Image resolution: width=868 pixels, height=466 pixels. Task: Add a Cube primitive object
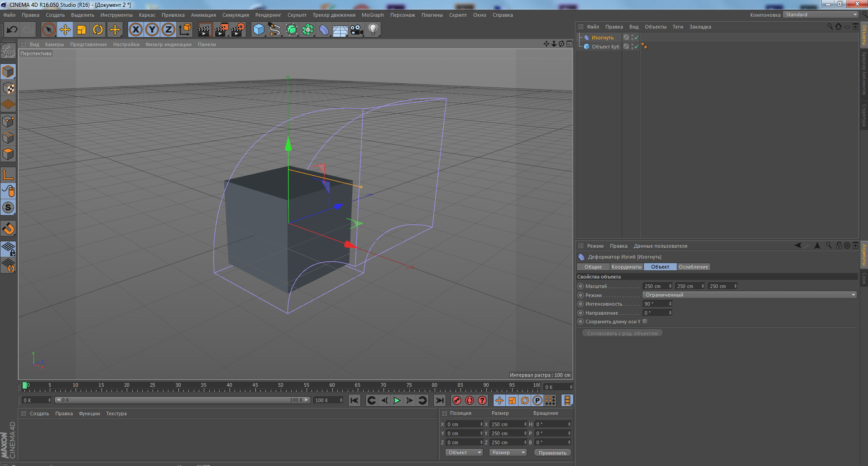[x=259, y=30]
